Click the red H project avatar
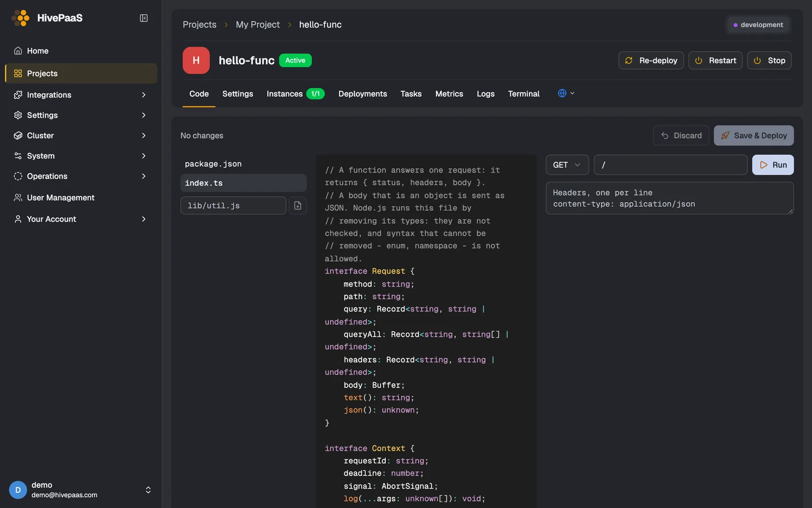This screenshot has height=508, width=812. (196, 60)
